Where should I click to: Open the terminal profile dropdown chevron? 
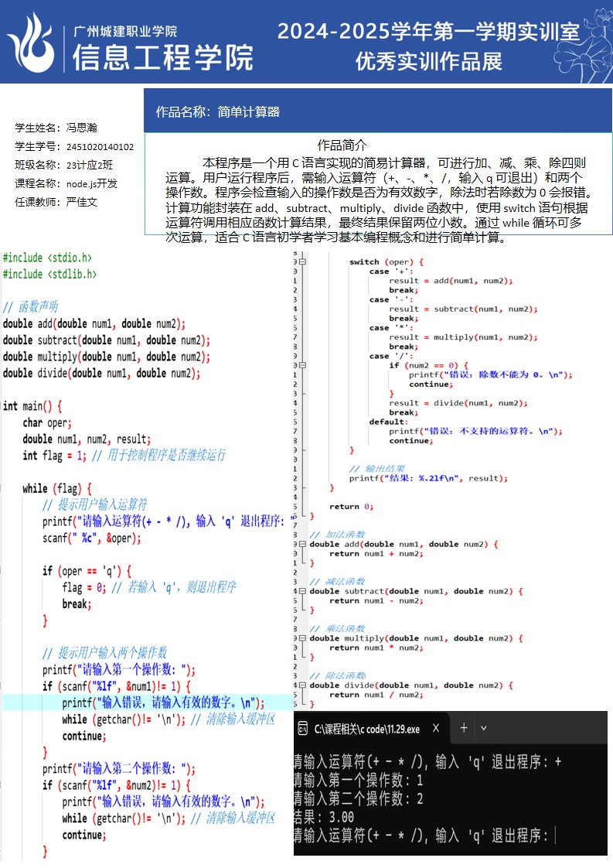484,728
